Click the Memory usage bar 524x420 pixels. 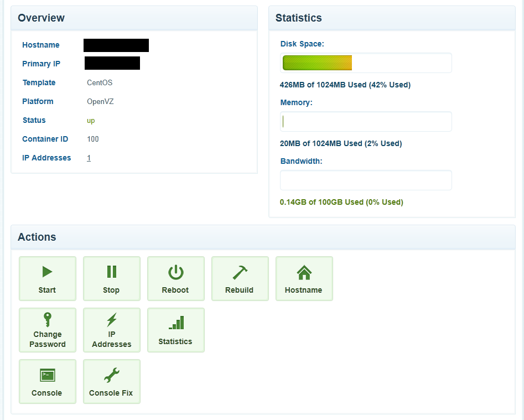(366, 122)
